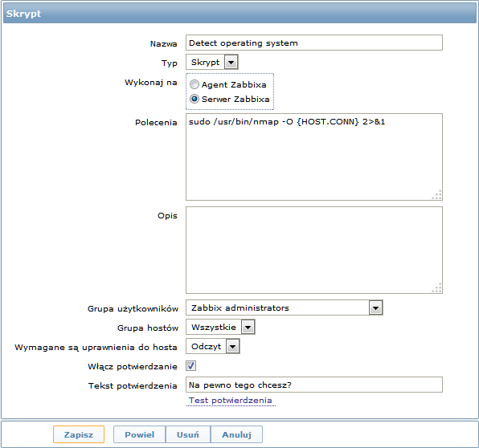Cancel editing with Anuluj button

coord(236,434)
